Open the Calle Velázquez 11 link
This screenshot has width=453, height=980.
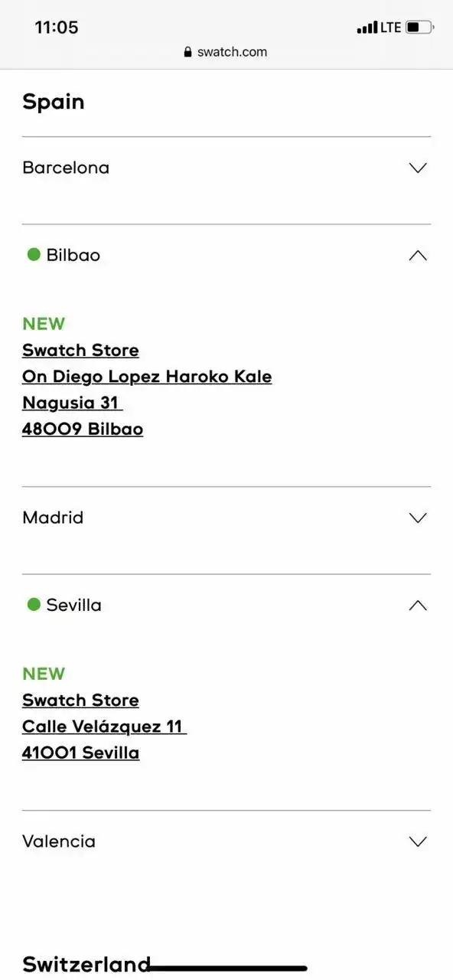coord(104,727)
